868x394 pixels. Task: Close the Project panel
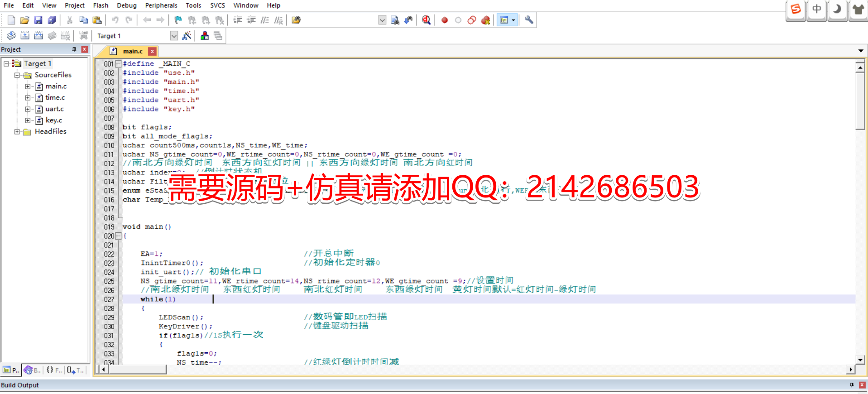pyautogui.click(x=85, y=49)
